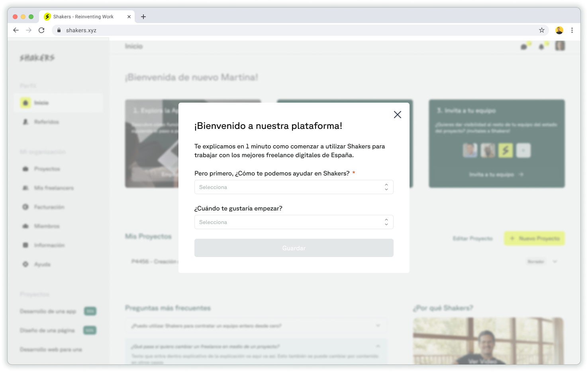Open a new browser tab
The image size is (588, 372).
pyautogui.click(x=143, y=16)
